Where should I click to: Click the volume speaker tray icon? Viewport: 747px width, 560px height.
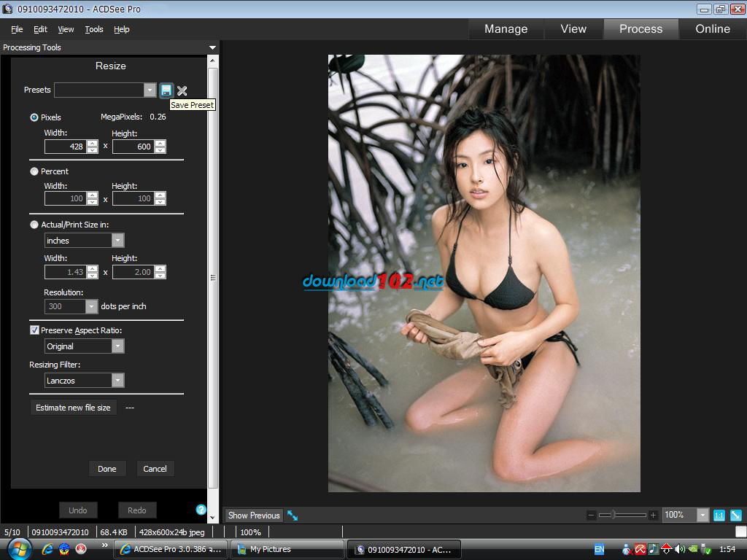click(x=680, y=549)
